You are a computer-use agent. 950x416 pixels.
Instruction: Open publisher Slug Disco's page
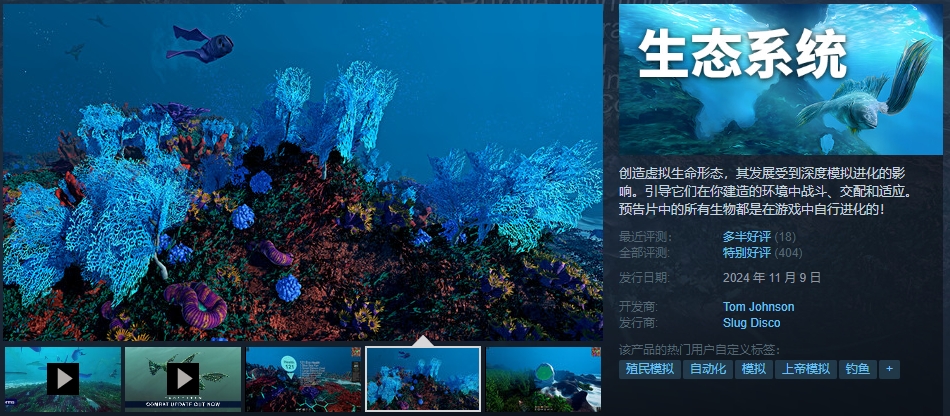751,323
